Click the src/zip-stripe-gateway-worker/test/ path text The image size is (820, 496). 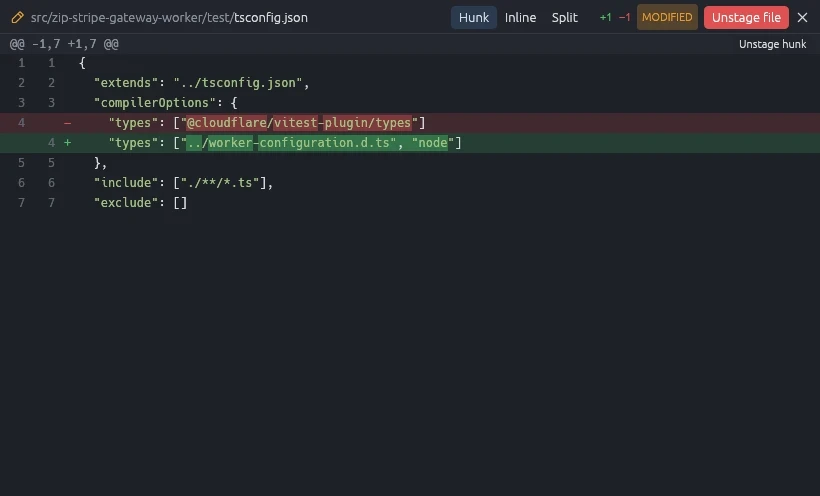click(x=132, y=17)
